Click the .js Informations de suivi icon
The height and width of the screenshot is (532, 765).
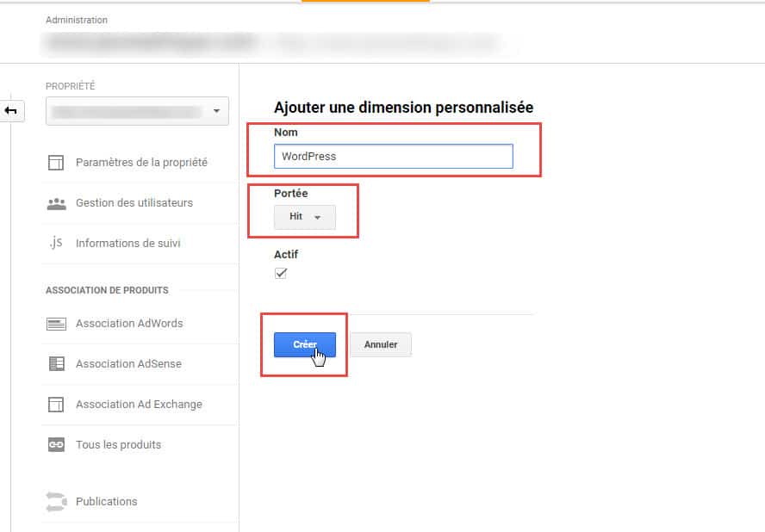[x=56, y=244]
